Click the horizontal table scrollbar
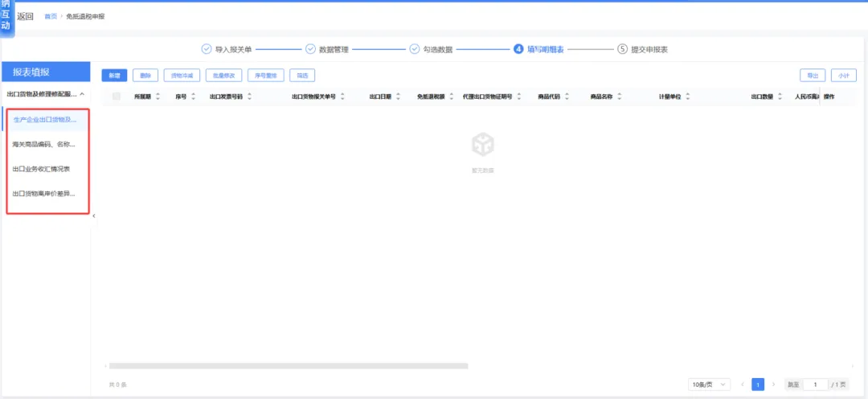 coord(289,366)
